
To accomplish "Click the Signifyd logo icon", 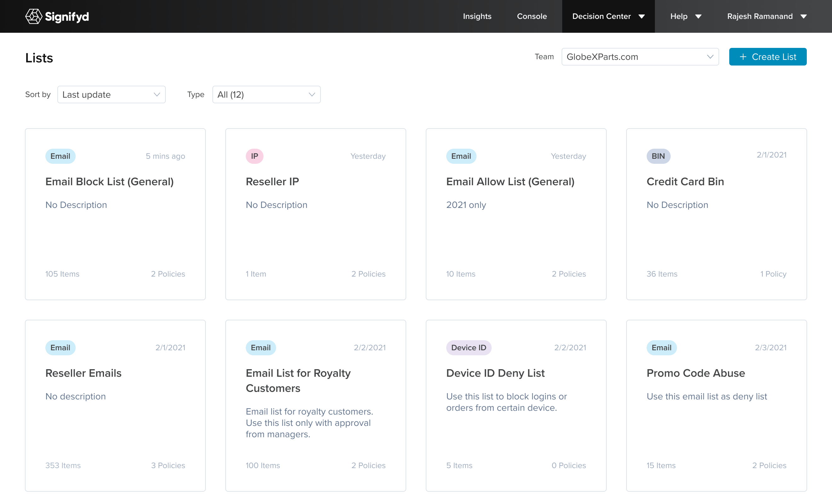I will click(x=34, y=16).
